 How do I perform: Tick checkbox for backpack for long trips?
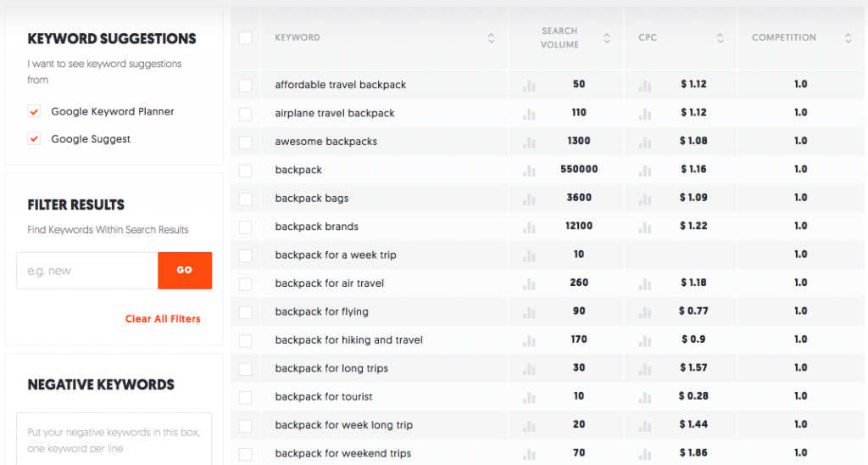click(245, 369)
